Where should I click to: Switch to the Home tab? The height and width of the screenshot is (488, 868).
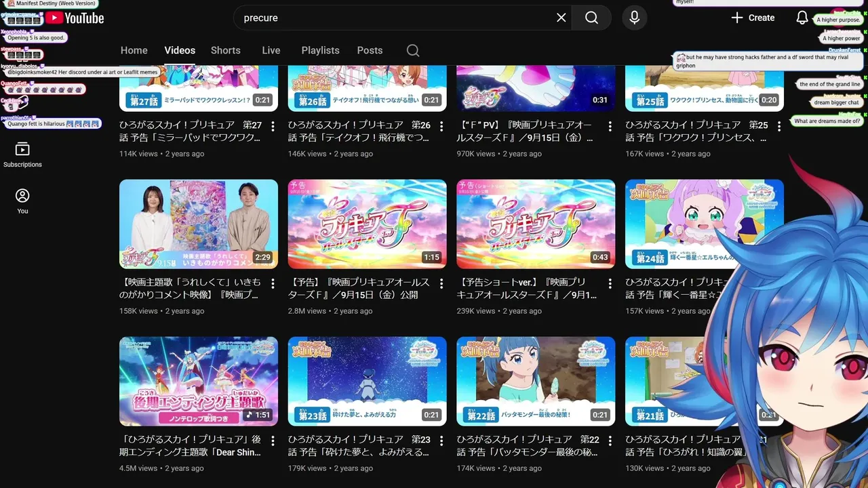134,50
